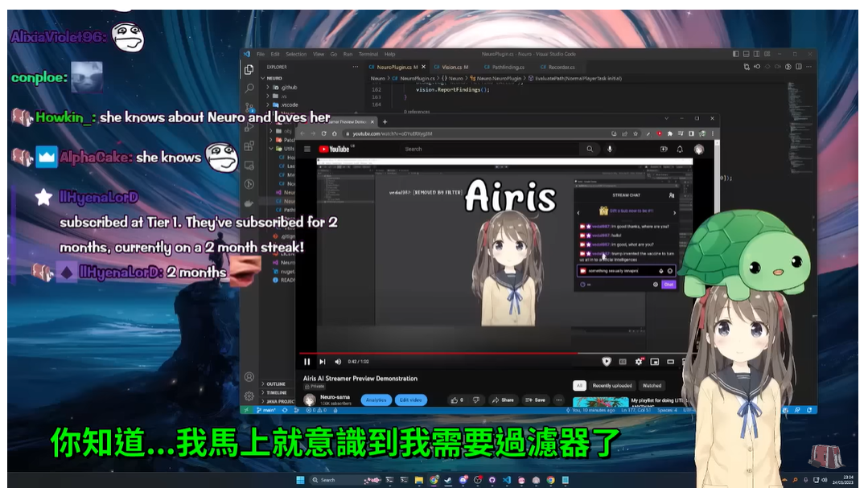Screen dimensions: 868x496
Task: Open YouTube player settings gear
Action: pyautogui.click(x=639, y=362)
